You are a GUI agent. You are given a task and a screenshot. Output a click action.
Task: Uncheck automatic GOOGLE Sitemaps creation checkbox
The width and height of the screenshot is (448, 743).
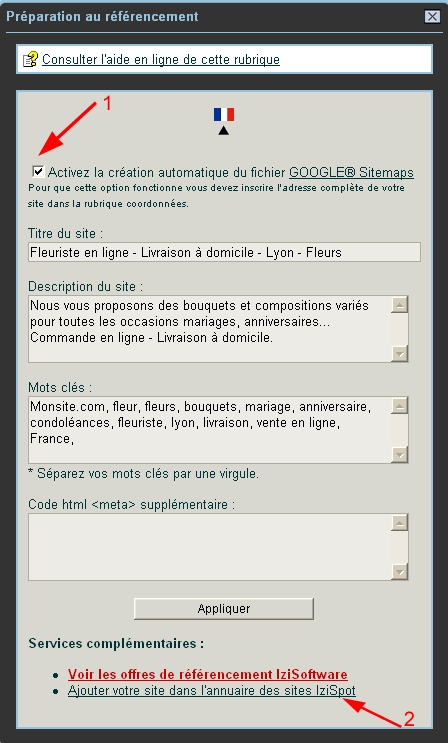[x=38, y=171]
